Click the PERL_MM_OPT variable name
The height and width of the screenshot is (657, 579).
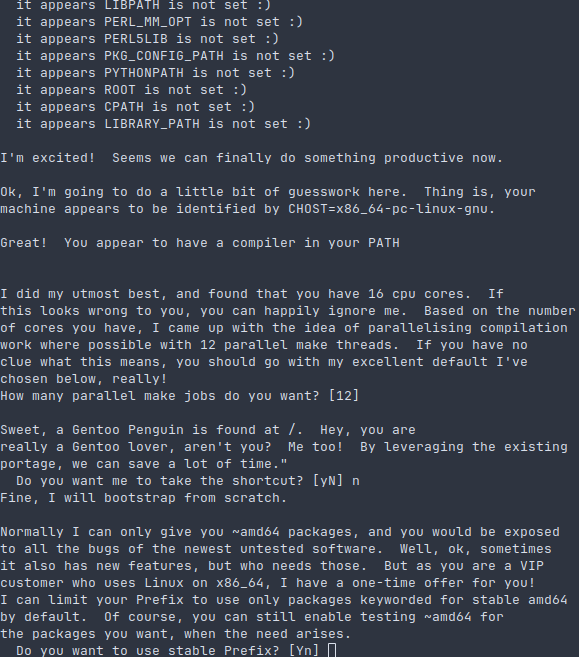148,22
